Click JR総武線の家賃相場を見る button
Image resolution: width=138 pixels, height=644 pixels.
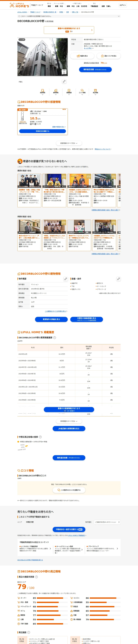coord(69,428)
